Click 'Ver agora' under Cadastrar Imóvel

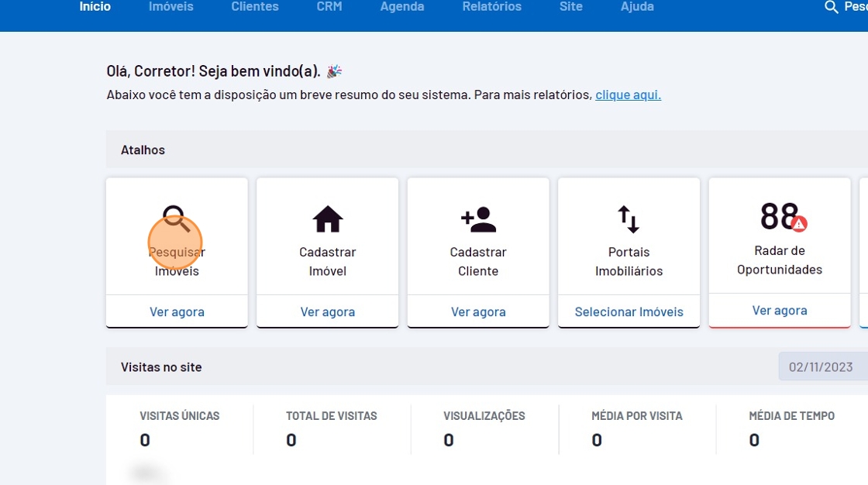(327, 312)
